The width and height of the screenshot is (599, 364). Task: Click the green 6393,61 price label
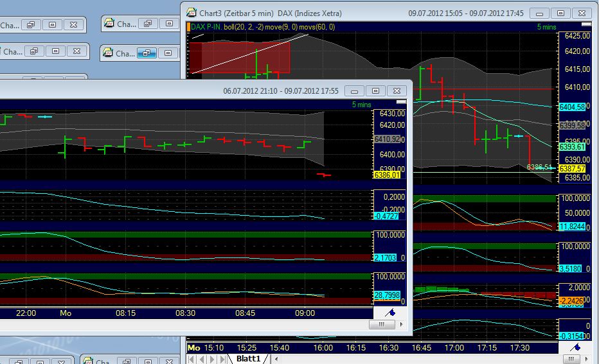[572, 147]
